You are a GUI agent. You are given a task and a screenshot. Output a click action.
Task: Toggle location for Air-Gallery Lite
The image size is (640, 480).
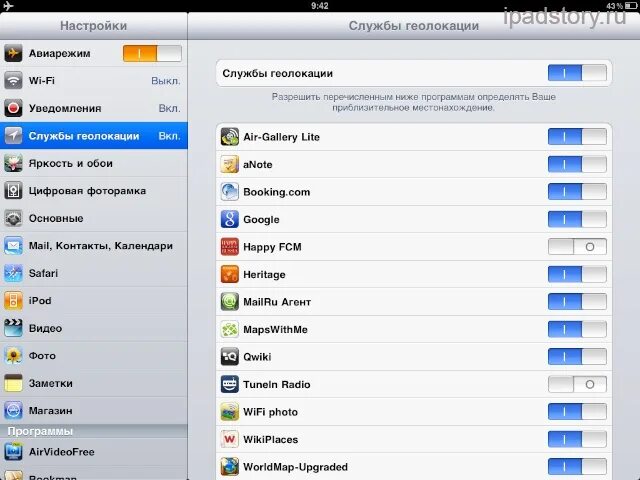pos(577,137)
